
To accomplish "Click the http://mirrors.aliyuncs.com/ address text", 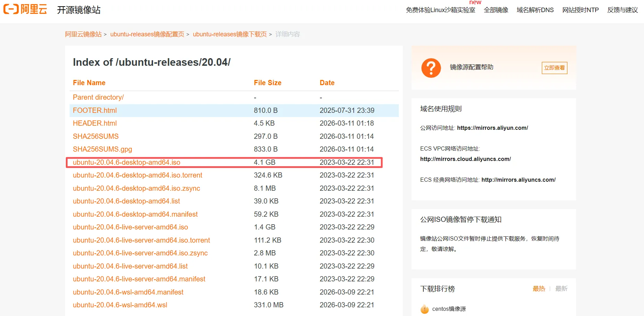I will [x=519, y=180].
